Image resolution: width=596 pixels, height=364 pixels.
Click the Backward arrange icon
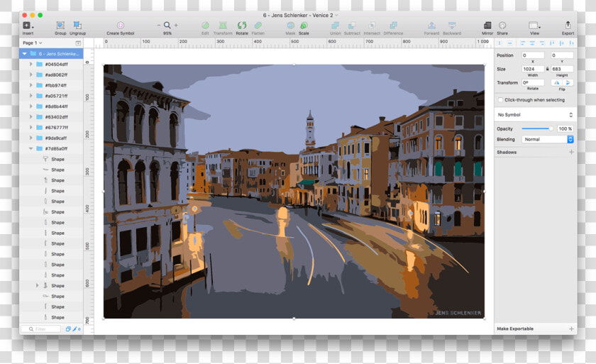tap(452, 25)
